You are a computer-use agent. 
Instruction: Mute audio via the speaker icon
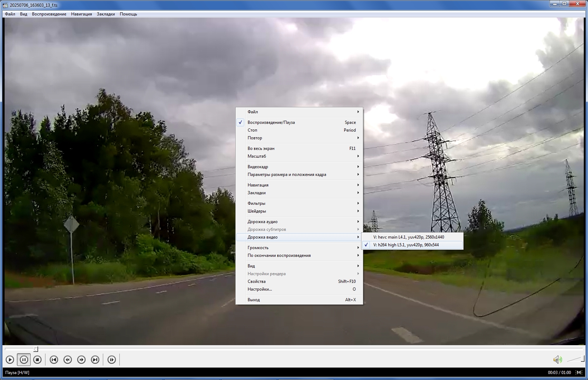point(557,360)
